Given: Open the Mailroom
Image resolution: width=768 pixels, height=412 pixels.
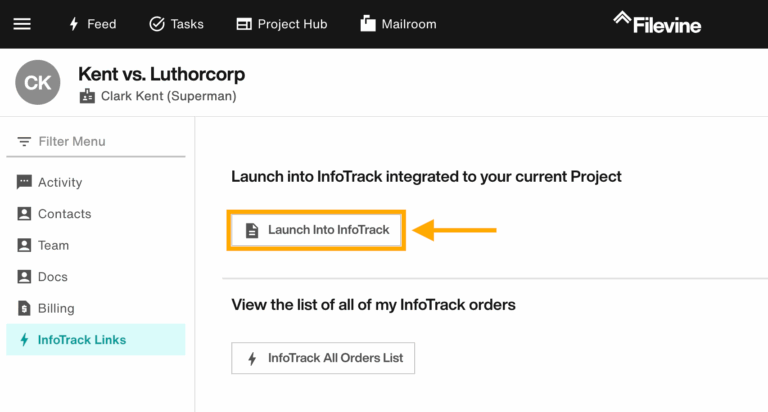Looking at the screenshot, I should tap(398, 24).
